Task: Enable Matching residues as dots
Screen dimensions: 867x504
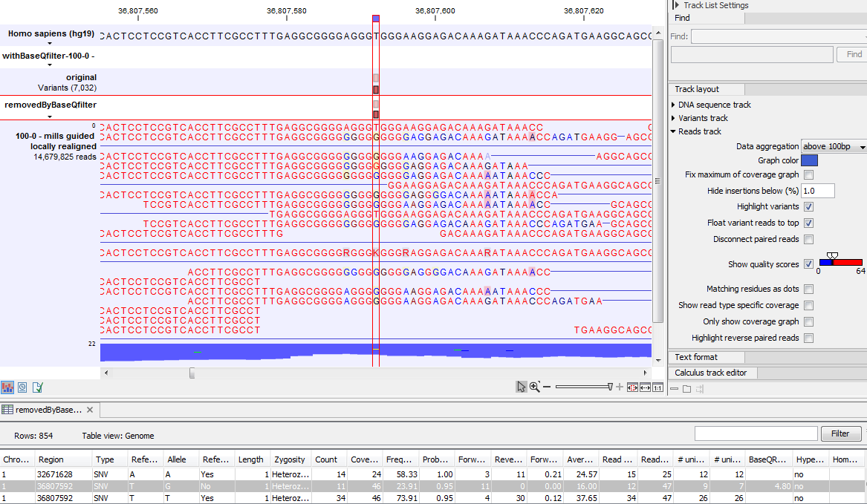Action: [809, 289]
